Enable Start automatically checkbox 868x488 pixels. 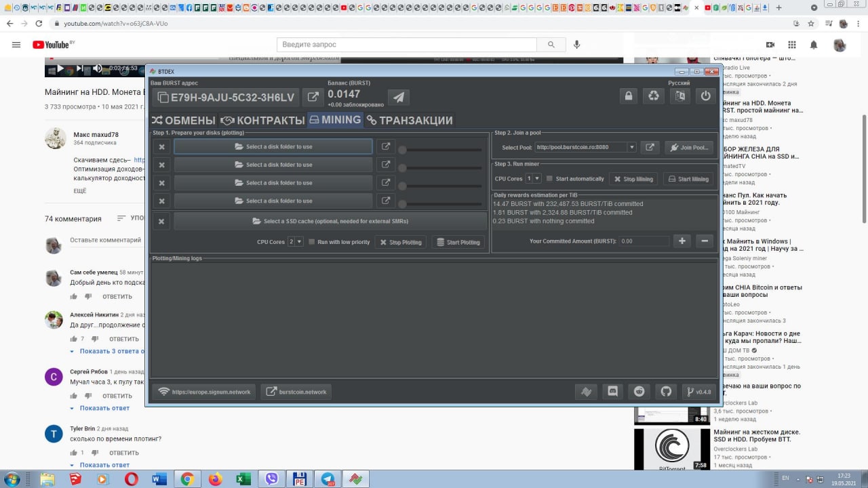pyautogui.click(x=550, y=179)
